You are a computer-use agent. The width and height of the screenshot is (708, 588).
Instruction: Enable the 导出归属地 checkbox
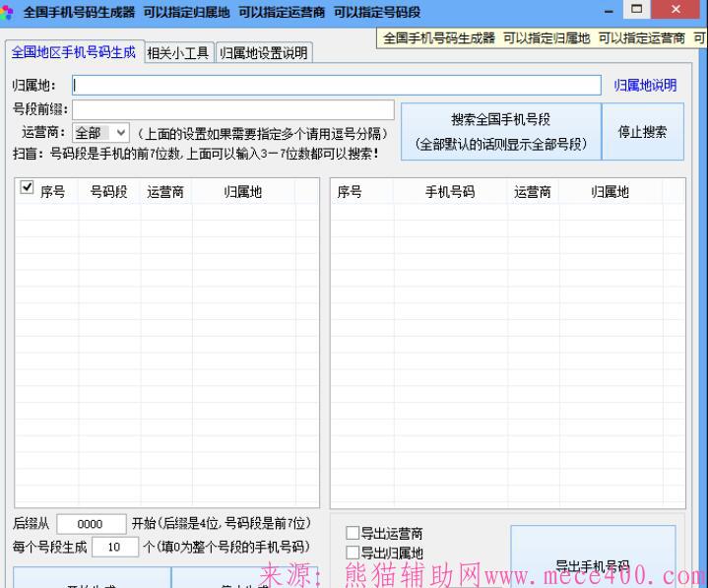pos(353,554)
